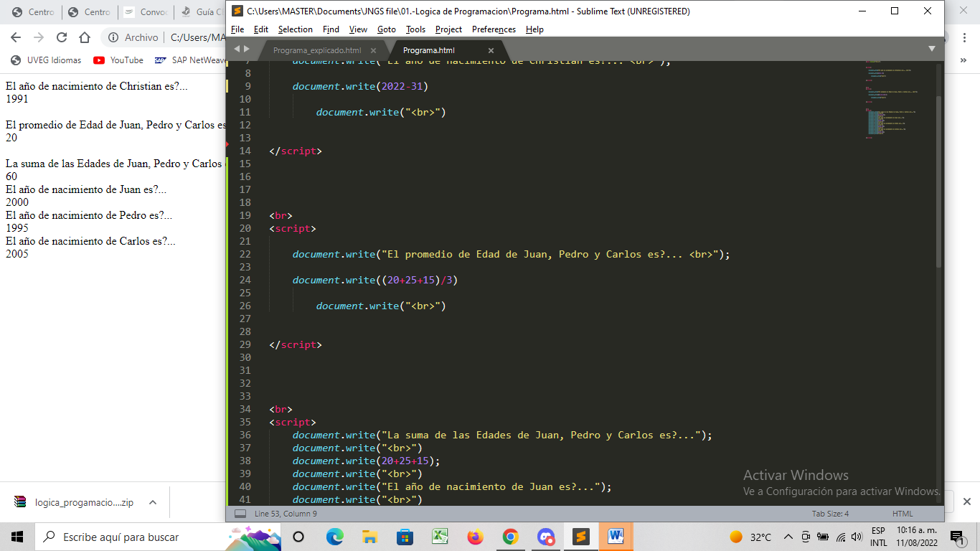The height and width of the screenshot is (551, 980).
Task: Go to previous tab with left arrow
Action: (x=237, y=49)
